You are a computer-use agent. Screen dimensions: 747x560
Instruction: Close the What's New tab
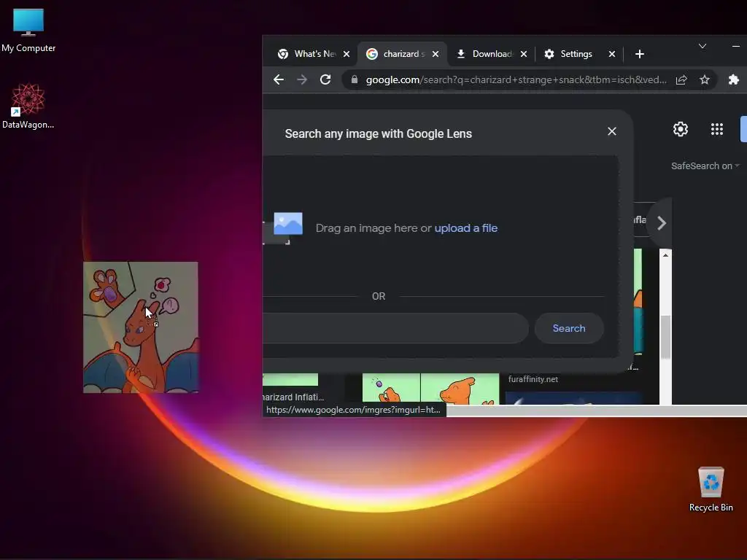tap(347, 54)
